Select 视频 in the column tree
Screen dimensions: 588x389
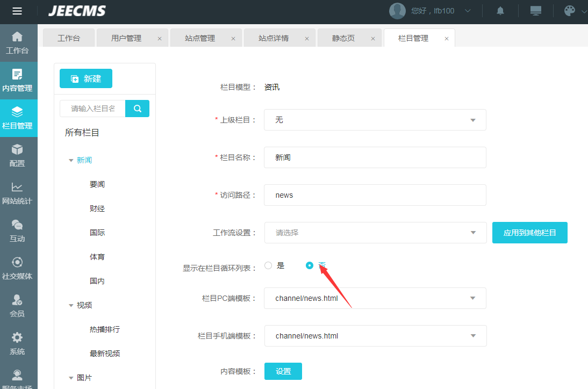point(84,305)
